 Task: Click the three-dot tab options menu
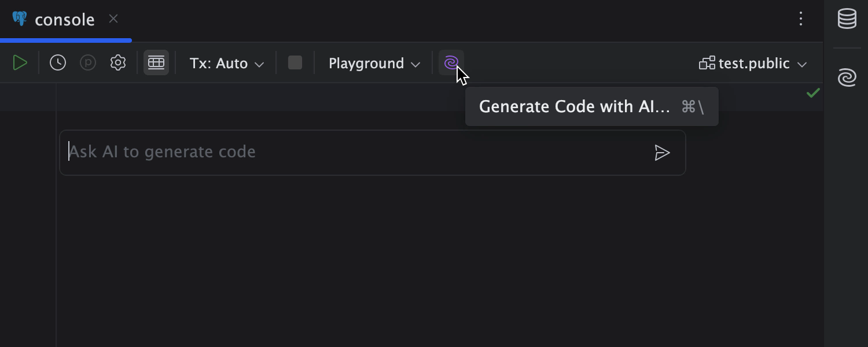[801, 19]
